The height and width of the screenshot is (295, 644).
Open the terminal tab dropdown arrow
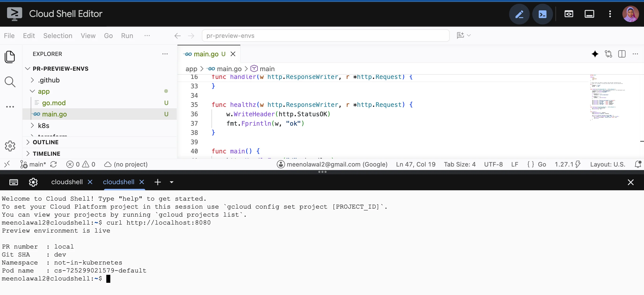(x=172, y=182)
